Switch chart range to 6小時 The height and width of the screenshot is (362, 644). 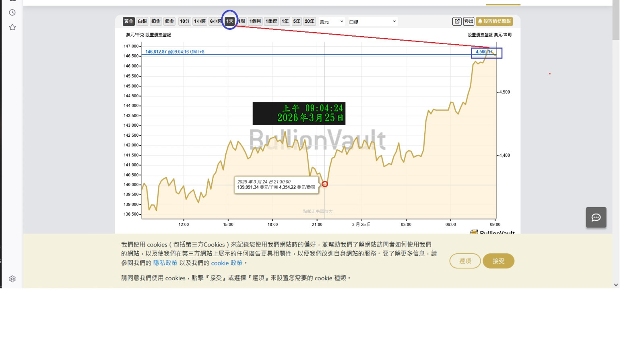pyautogui.click(x=215, y=21)
